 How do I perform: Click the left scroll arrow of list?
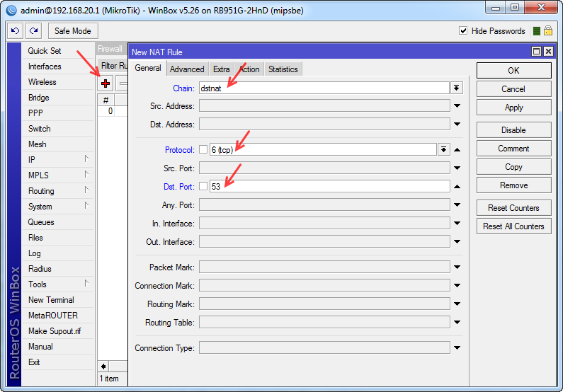click(103, 367)
